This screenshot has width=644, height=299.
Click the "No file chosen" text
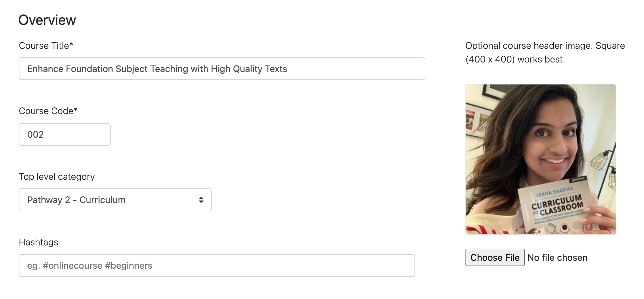557,258
